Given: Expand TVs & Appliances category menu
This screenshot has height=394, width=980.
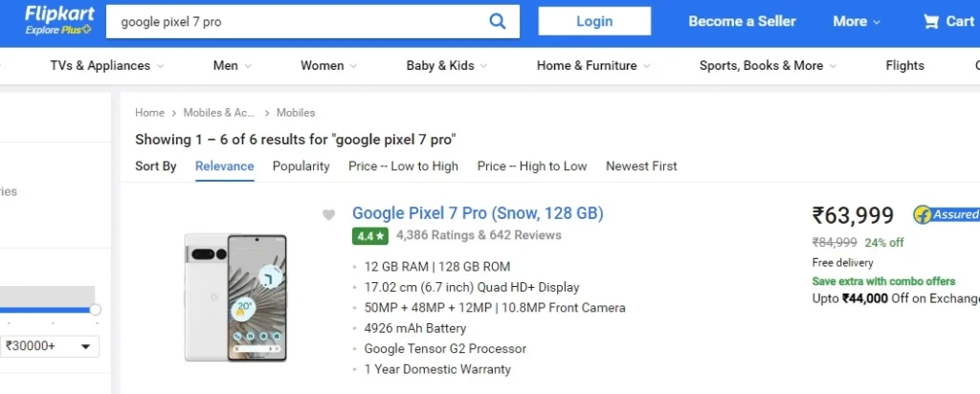Looking at the screenshot, I should click(107, 66).
